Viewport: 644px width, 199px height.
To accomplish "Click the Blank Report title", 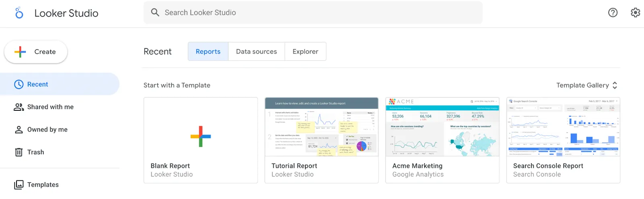I will [170, 166].
